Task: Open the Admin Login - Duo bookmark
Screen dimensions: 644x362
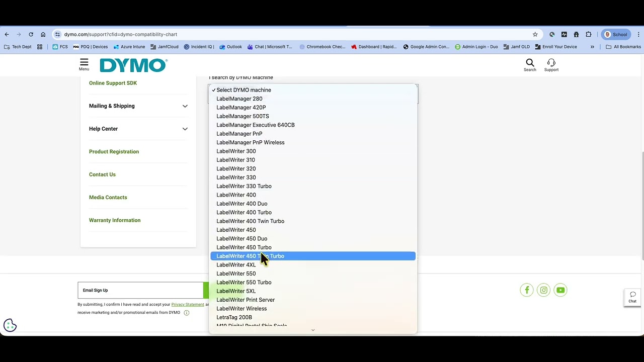Action: [476, 47]
